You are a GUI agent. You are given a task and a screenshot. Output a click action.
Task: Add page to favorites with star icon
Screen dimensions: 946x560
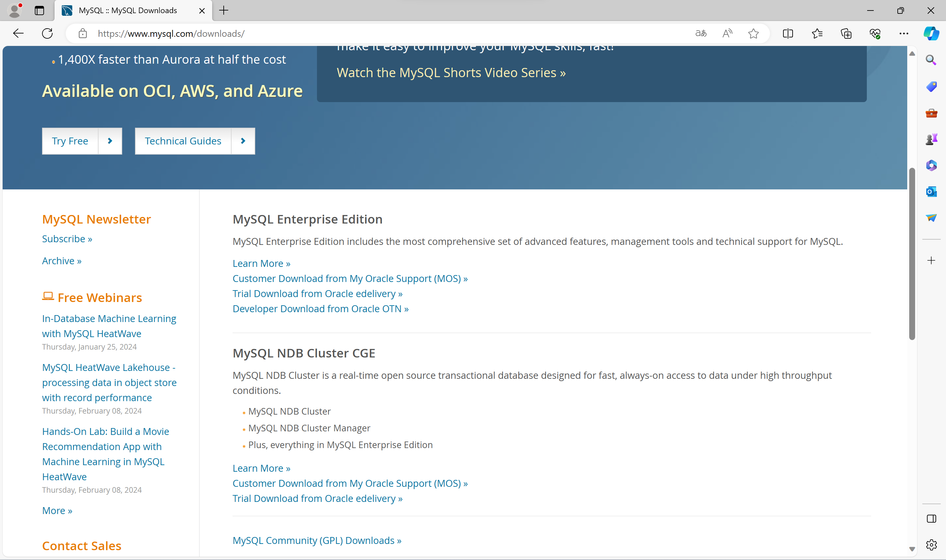point(753,33)
